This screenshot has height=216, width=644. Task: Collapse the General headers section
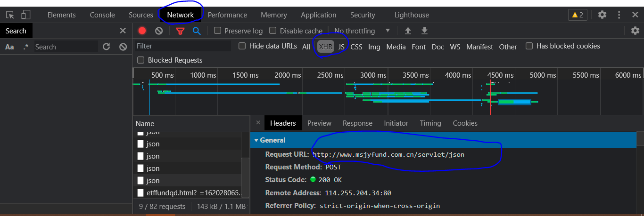click(x=270, y=140)
